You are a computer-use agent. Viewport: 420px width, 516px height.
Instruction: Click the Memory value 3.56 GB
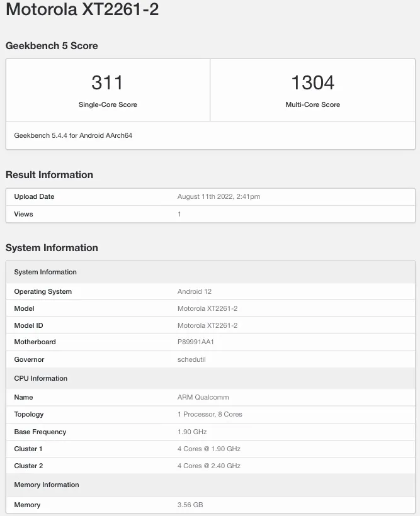(190, 505)
